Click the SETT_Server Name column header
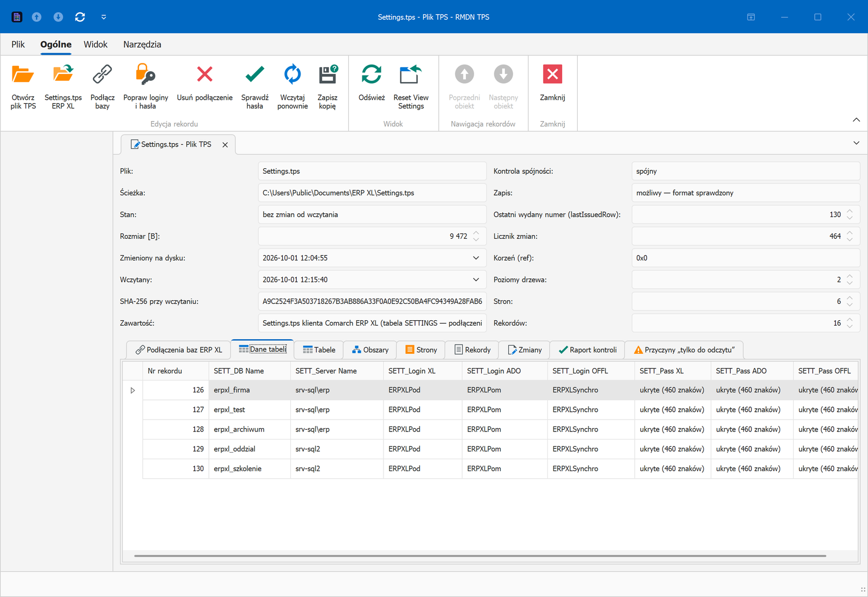 (337, 371)
